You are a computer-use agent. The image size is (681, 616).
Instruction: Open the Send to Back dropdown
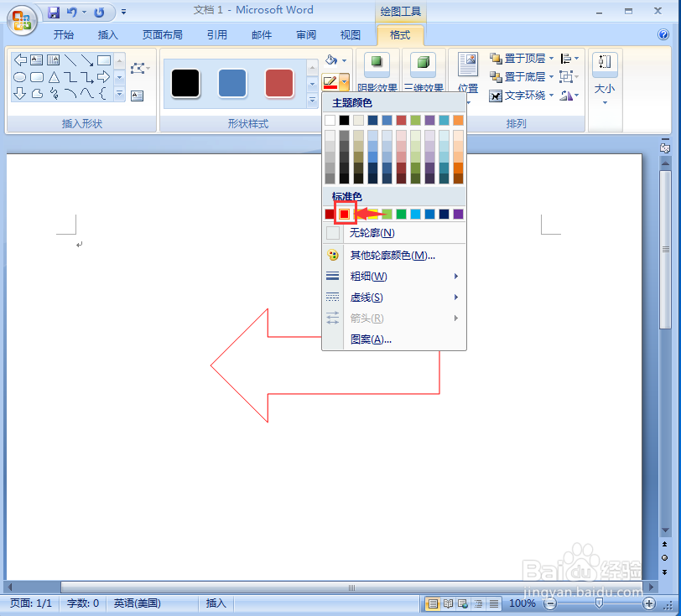551,77
